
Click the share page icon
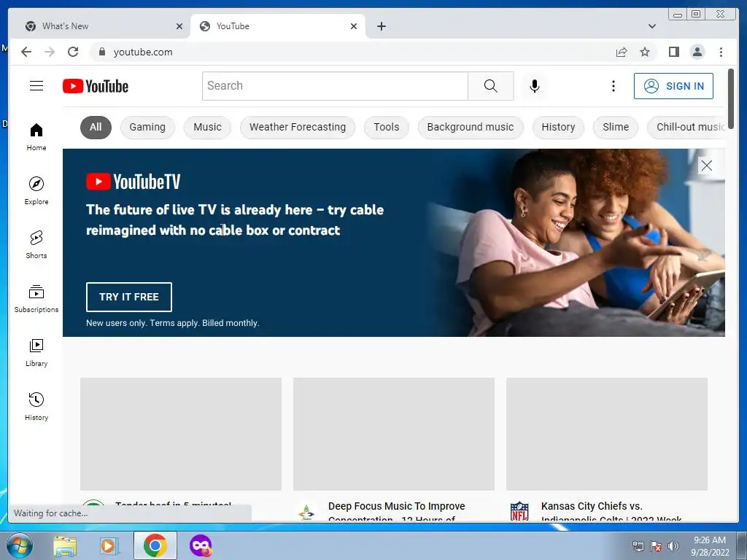[x=622, y=52]
